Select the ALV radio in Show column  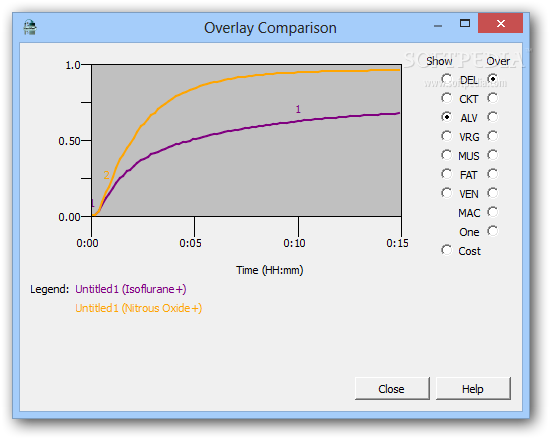(x=447, y=117)
